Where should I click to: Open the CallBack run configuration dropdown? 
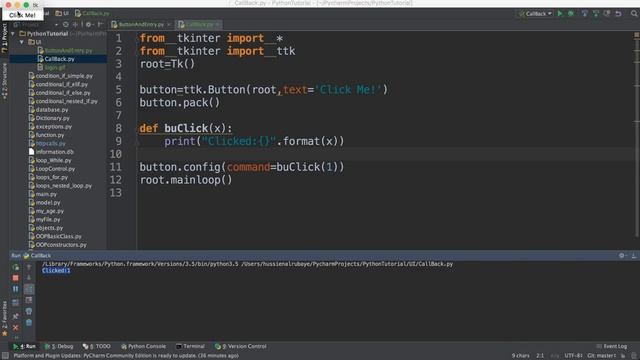click(x=535, y=13)
